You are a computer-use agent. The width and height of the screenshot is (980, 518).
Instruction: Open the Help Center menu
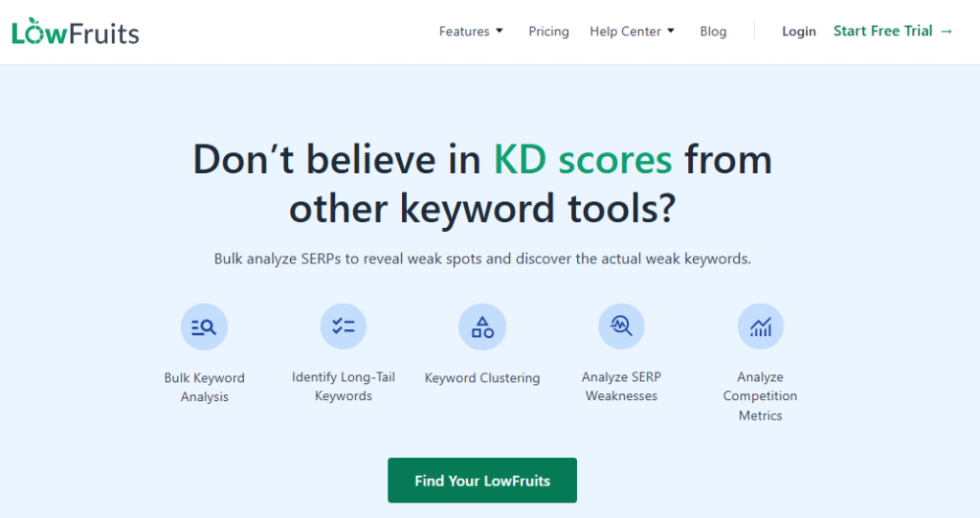coord(625,32)
